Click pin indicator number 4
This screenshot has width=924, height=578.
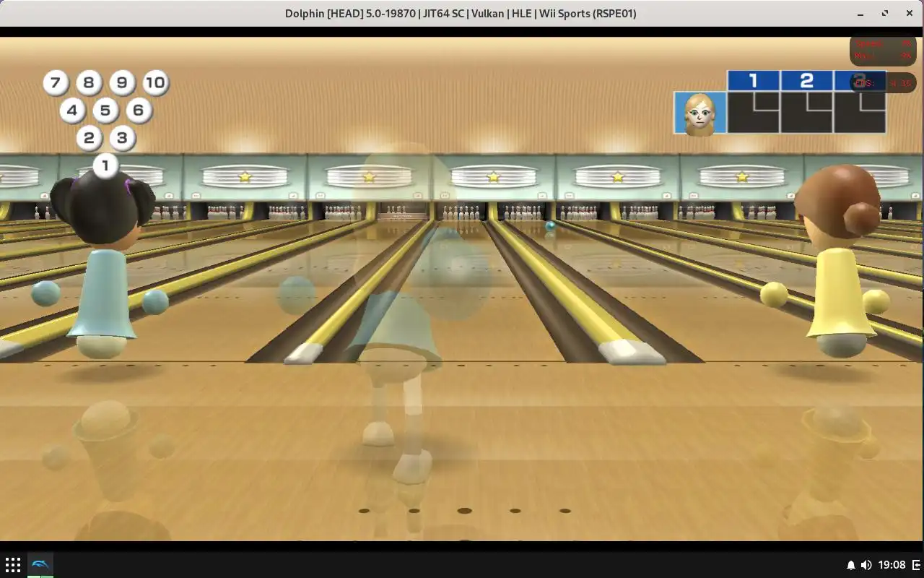click(x=72, y=111)
